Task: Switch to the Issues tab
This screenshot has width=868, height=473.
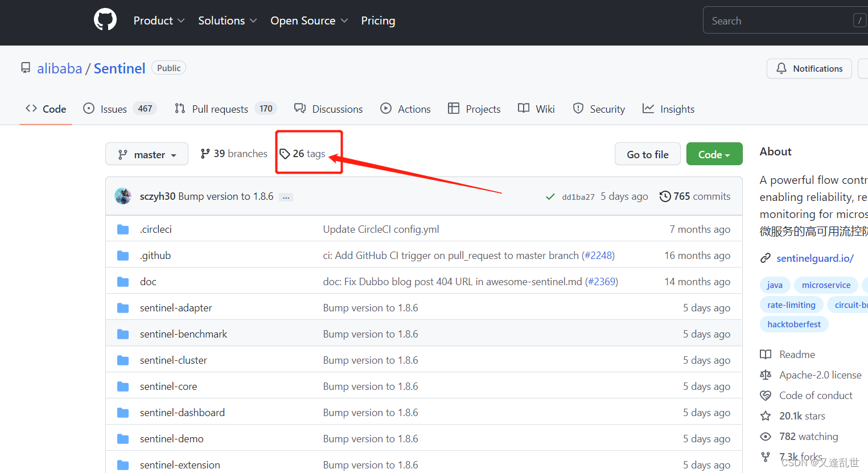Action: coord(120,109)
